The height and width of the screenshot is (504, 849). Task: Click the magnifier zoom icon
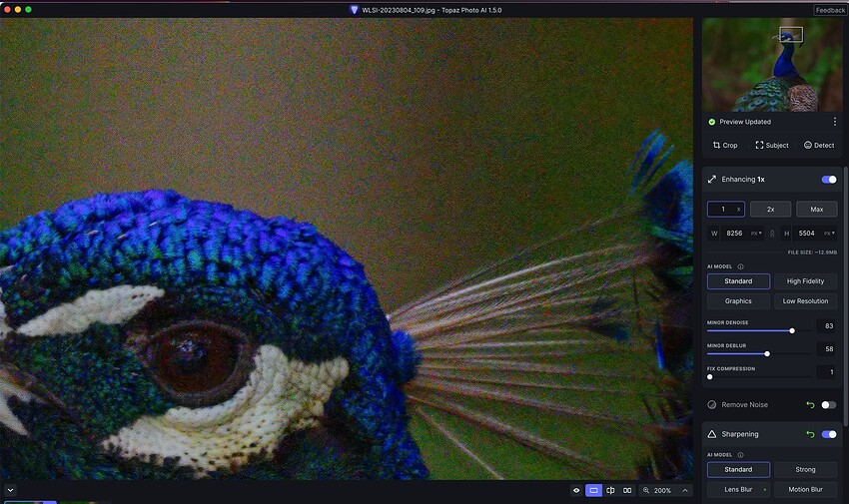(646, 490)
